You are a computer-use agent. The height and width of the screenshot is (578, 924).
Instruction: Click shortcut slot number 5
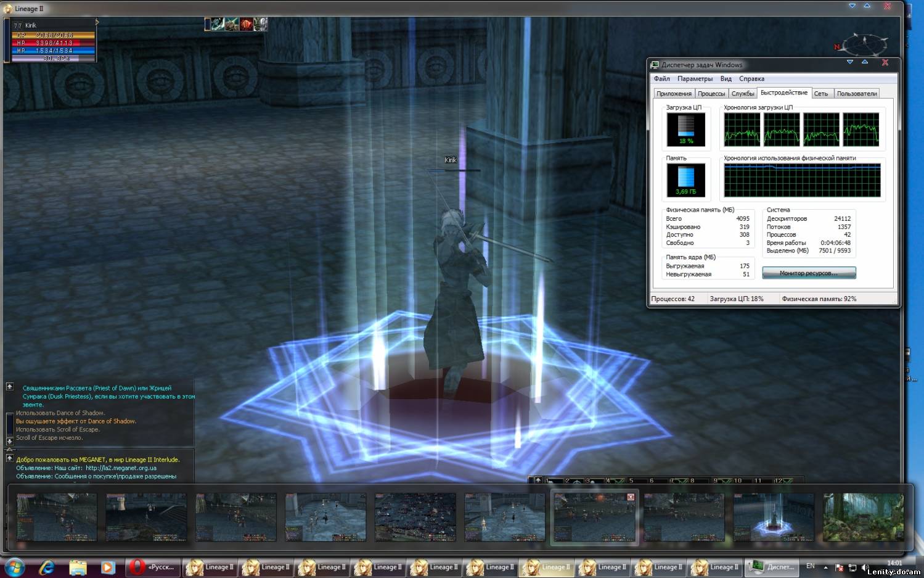tap(632, 481)
